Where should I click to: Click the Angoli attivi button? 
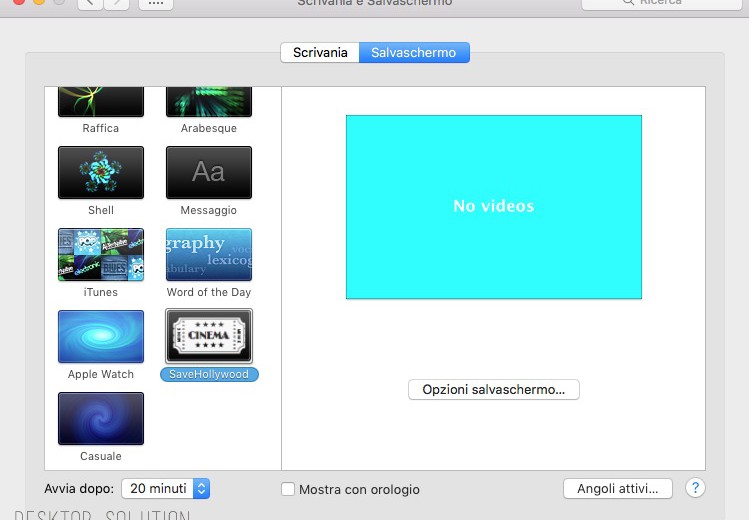[x=617, y=488]
